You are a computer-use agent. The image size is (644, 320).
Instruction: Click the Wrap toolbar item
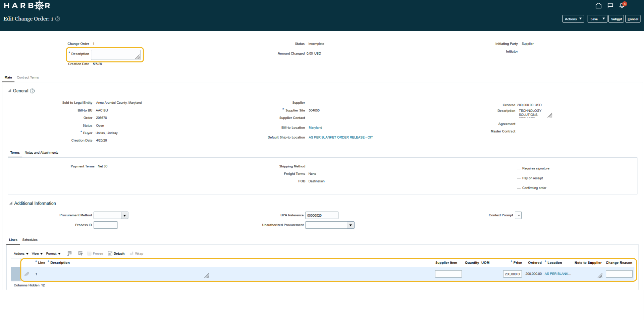click(137, 254)
